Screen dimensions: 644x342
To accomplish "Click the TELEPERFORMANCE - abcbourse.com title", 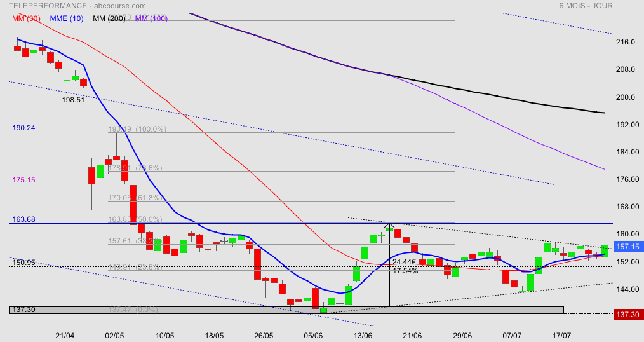I will click(x=77, y=6).
